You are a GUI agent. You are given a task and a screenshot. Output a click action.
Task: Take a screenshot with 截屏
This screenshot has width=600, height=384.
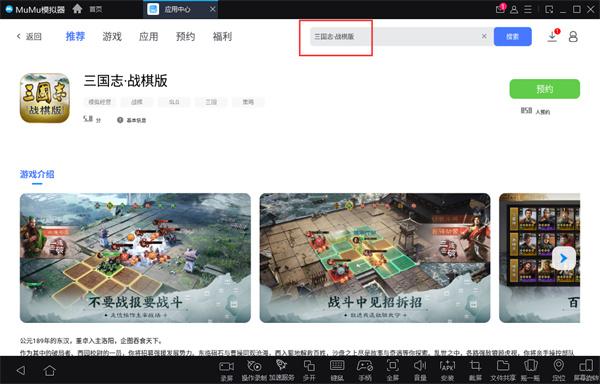pyautogui.click(x=475, y=370)
